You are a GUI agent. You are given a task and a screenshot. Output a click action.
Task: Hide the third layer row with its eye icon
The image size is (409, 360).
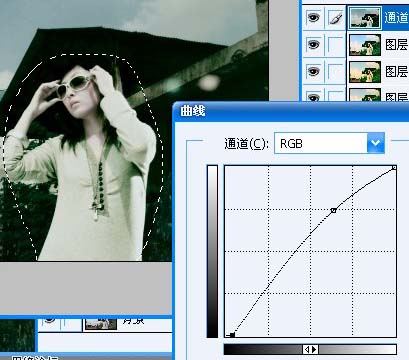click(313, 71)
